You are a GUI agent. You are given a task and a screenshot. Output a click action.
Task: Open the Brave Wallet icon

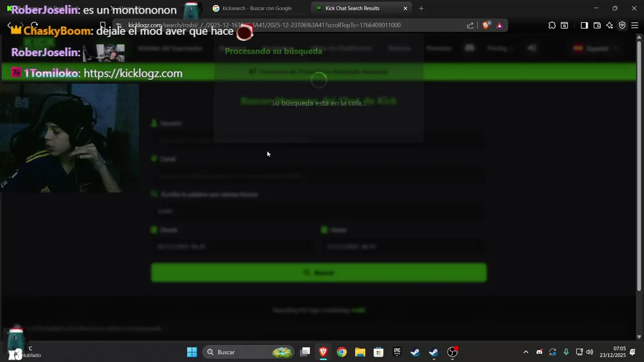pos(597,25)
